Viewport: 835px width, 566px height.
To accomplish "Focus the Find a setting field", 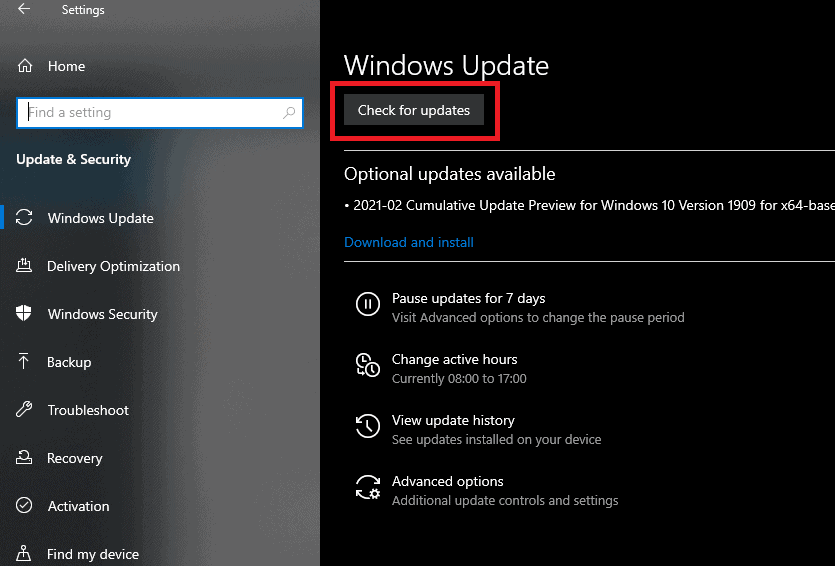I will 160,113.
